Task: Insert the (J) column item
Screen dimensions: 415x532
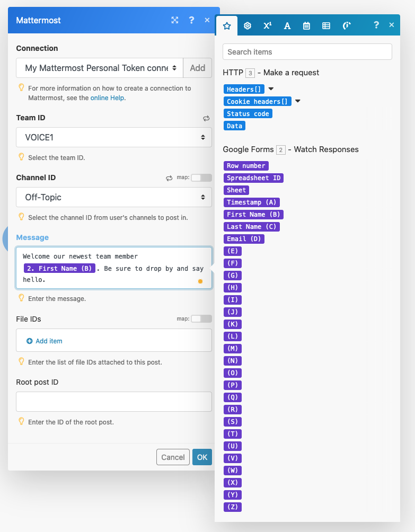Action: tap(233, 312)
